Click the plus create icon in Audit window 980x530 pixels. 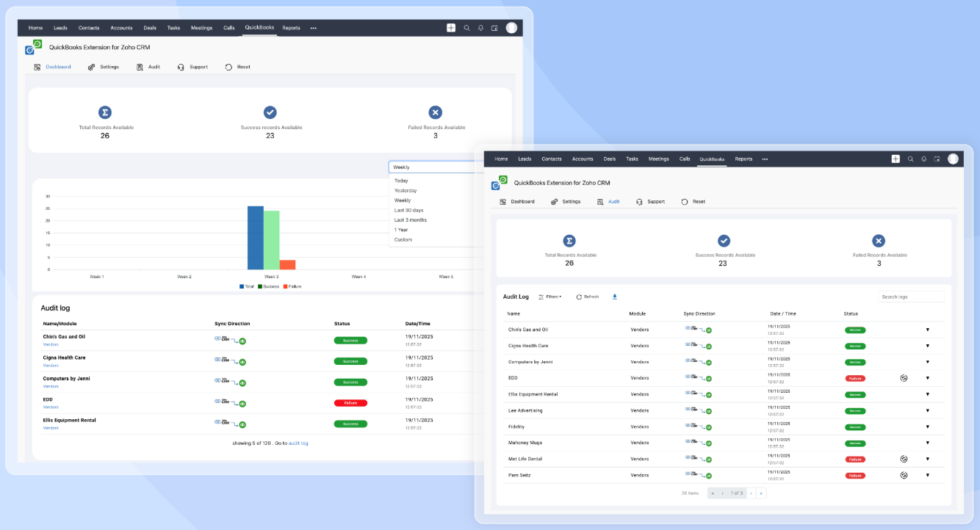point(896,159)
